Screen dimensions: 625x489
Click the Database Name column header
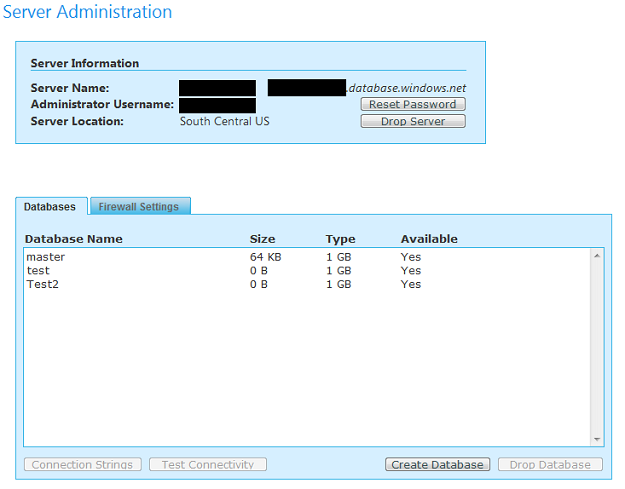click(x=74, y=239)
